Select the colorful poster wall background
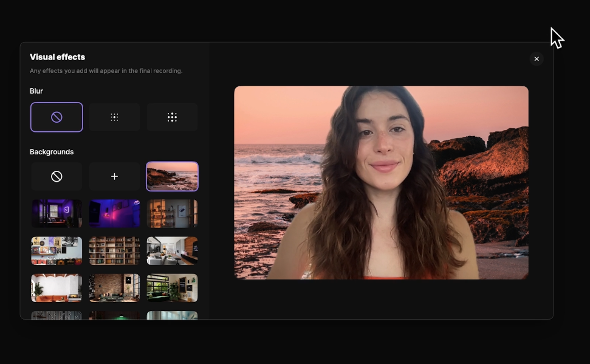 pos(57,251)
